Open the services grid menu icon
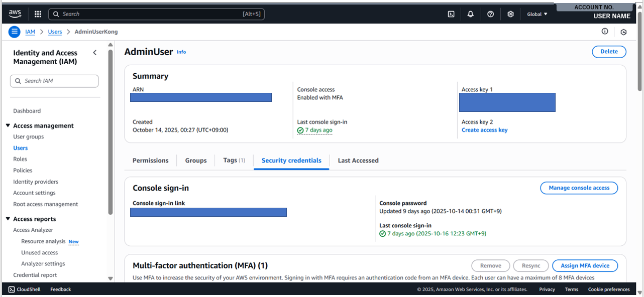This screenshot has width=644, height=297. pyautogui.click(x=38, y=14)
